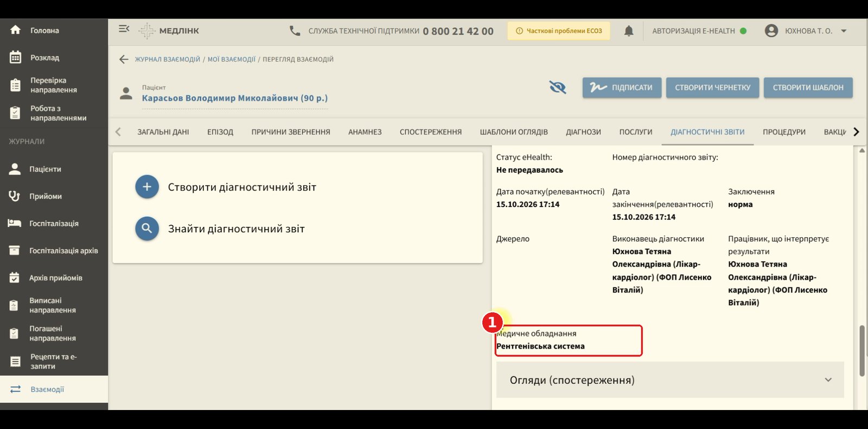
Task: Open the ЕПІЗОД tab
Action: tap(220, 132)
